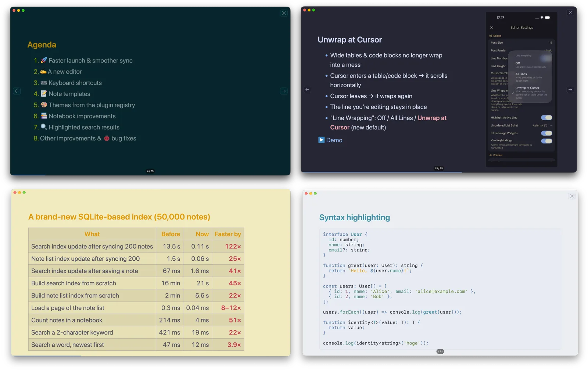588x371 pixels.
Task: Select the checked Unwrap at Cursor menu option
Action: [531, 93]
